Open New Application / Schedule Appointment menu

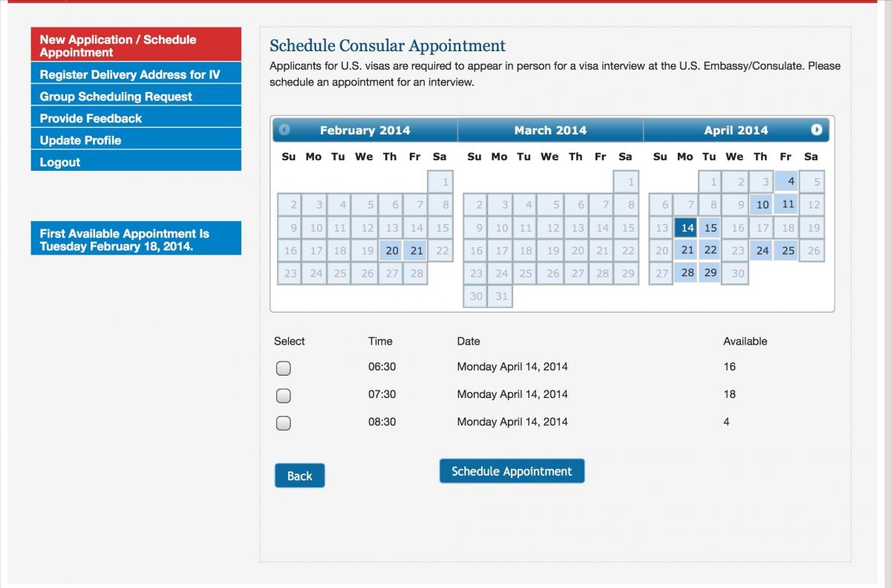[x=136, y=45]
